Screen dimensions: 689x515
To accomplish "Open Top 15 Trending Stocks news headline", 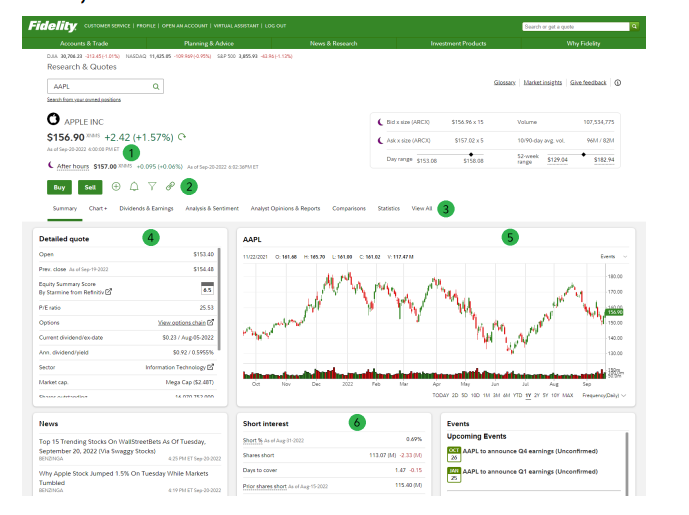I will pyautogui.click(x=122, y=446).
